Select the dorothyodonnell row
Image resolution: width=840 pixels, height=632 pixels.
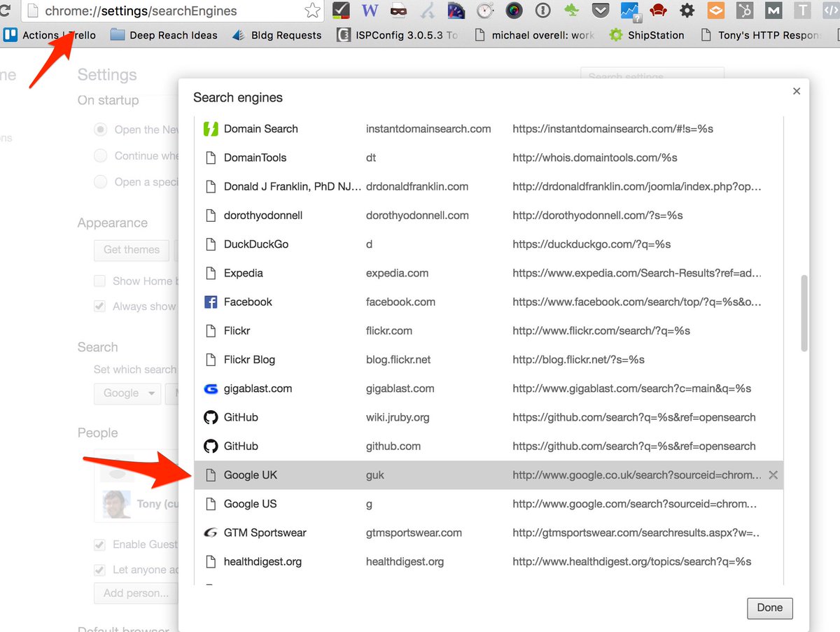pyautogui.click(x=489, y=216)
